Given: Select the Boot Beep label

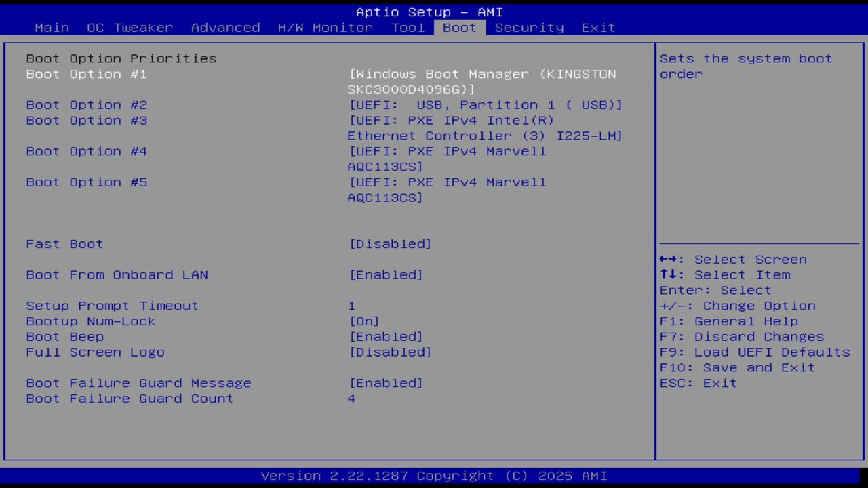Looking at the screenshot, I should (x=65, y=337).
